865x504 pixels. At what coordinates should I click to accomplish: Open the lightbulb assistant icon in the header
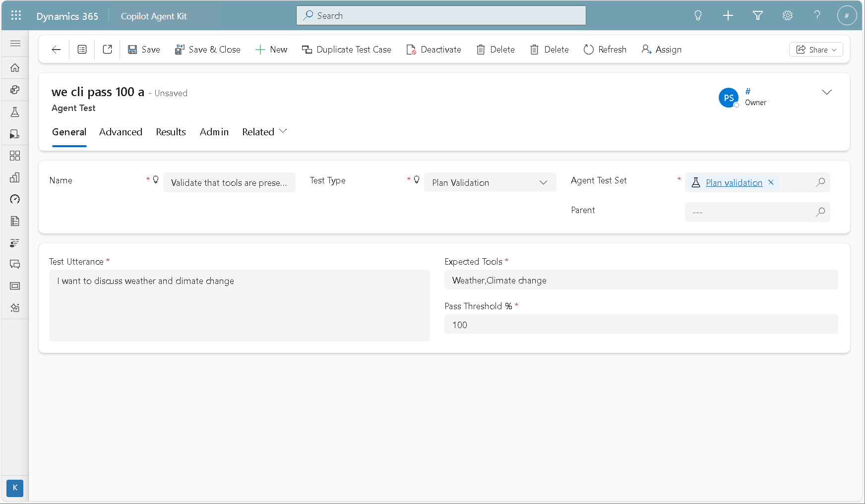coord(698,16)
